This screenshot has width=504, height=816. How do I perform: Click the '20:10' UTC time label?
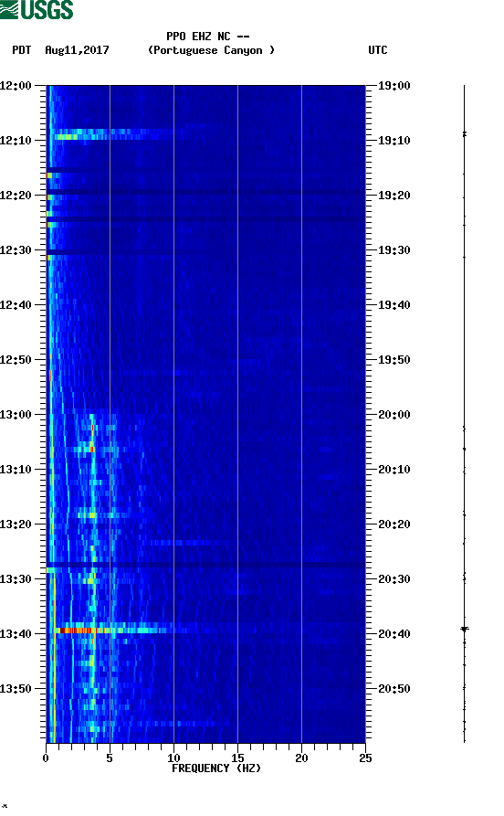(394, 470)
